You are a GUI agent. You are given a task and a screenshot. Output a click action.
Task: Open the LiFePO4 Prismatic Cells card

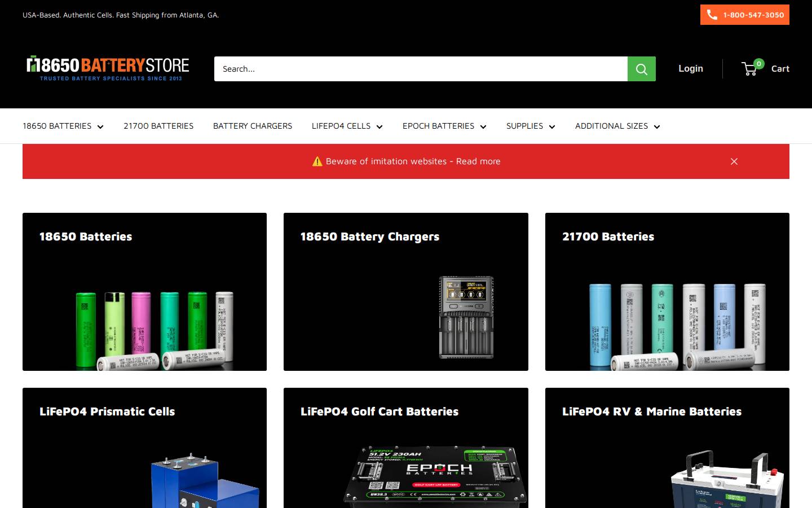click(x=144, y=448)
